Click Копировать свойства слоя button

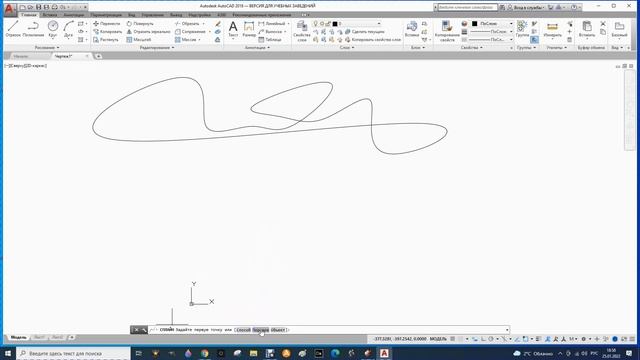pyautogui.click(x=373, y=40)
